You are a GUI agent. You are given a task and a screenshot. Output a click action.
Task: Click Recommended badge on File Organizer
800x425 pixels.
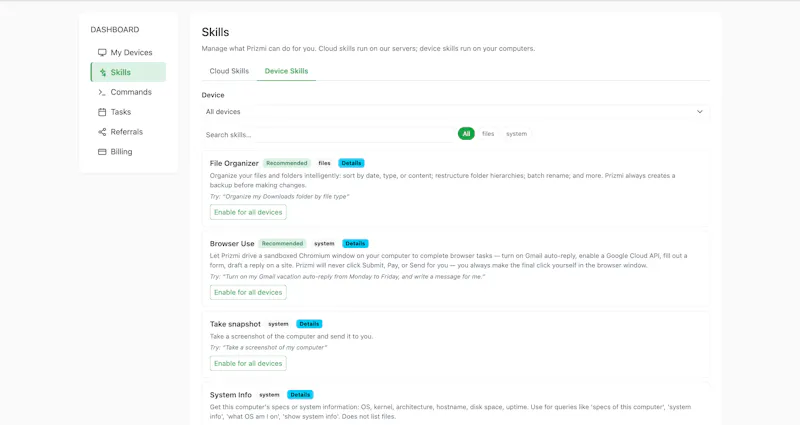pos(287,163)
